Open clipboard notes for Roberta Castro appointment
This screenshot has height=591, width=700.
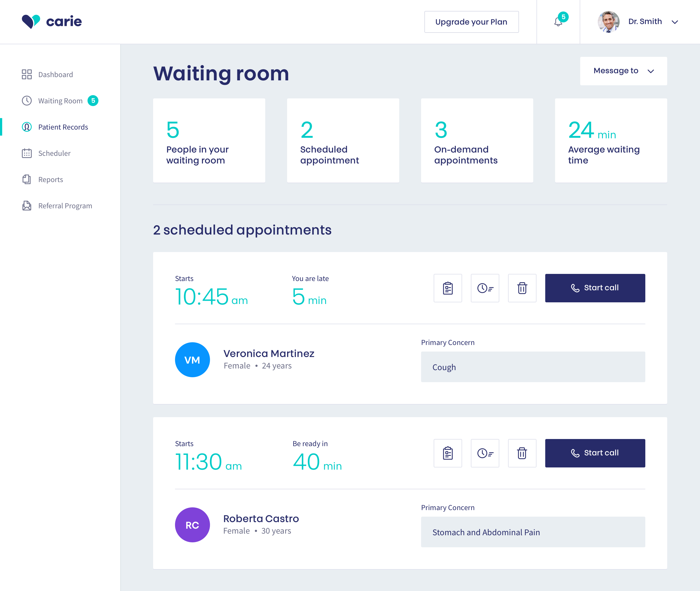point(448,453)
